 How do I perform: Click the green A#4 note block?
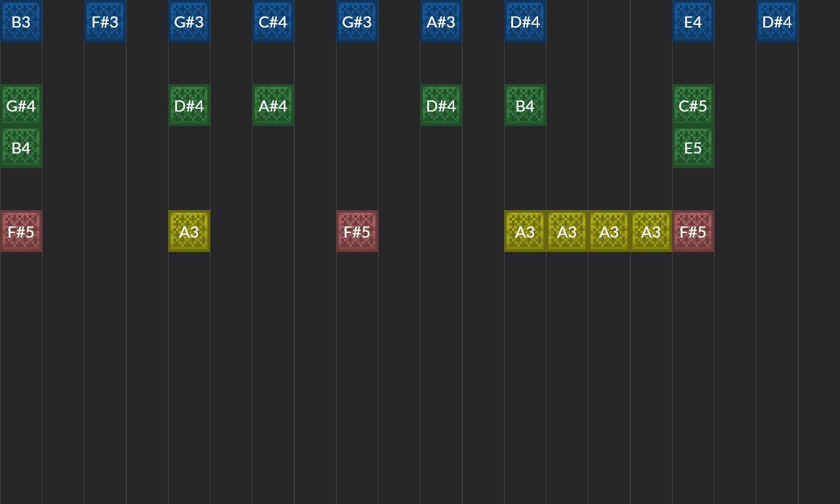pyautogui.click(x=273, y=105)
